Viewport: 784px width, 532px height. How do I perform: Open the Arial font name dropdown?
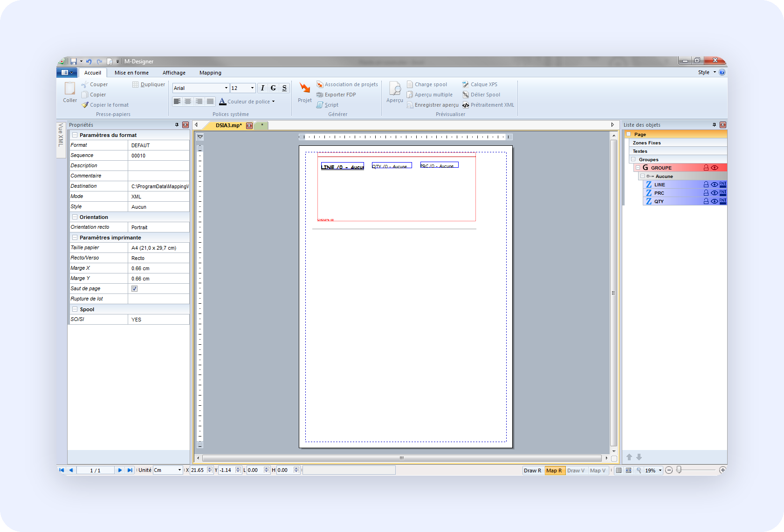pos(226,88)
